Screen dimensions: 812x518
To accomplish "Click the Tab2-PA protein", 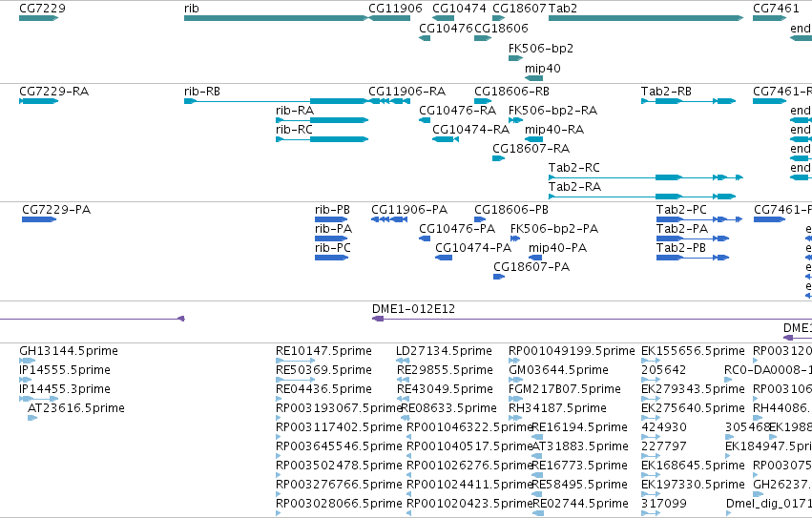I will [x=693, y=238].
